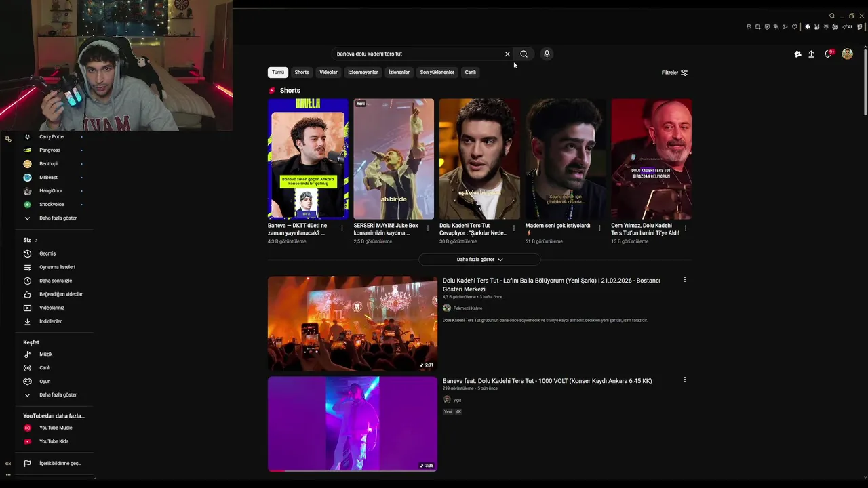Screen dimensions: 868x488
Task: Open the star-shaped create icon near upload
Action: coord(797,54)
